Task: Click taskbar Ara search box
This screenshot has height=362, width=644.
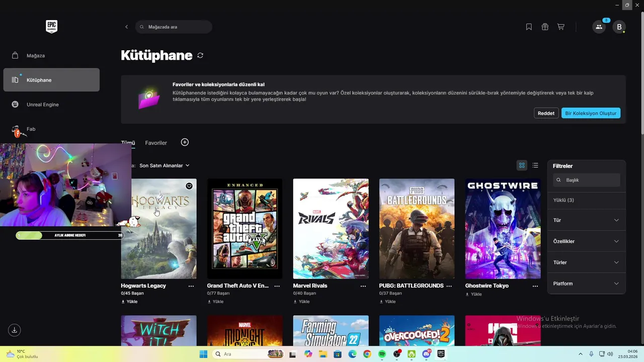Action: pyautogui.click(x=249, y=354)
